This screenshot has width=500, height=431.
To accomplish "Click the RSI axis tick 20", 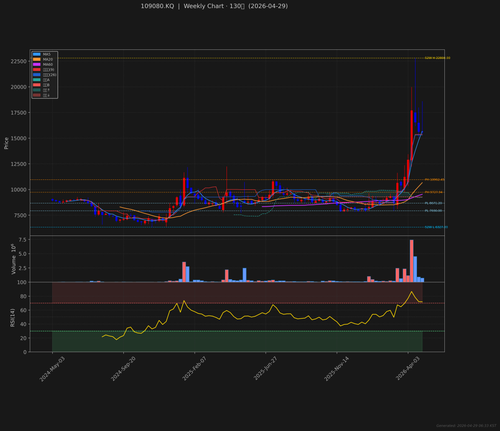I will coord(23,338).
